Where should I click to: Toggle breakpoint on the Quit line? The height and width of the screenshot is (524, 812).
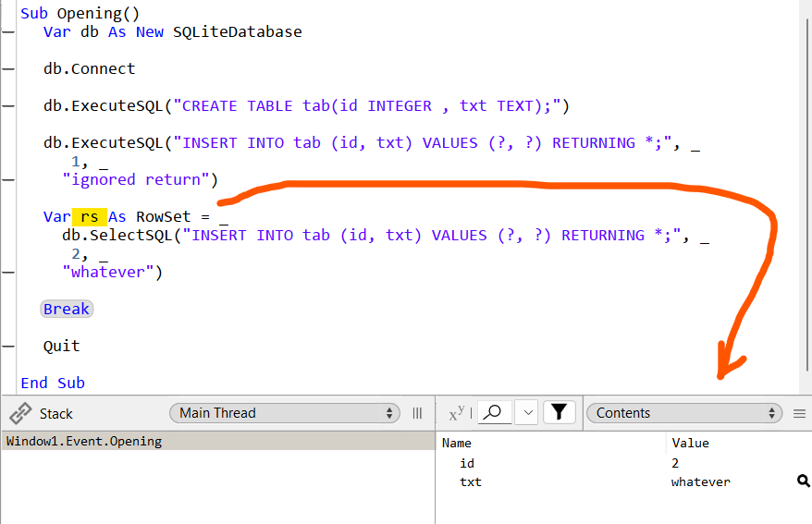pyautogui.click(x=8, y=347)
